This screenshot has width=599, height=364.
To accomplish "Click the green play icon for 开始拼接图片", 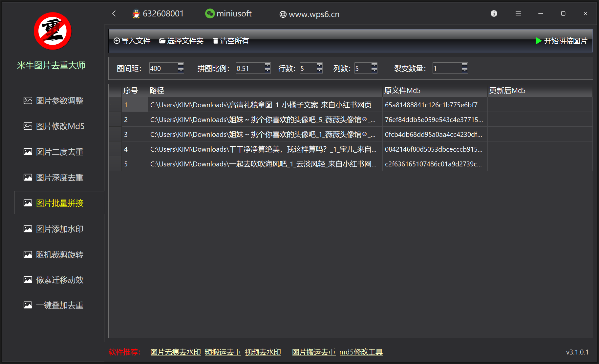I will point(538,41).
